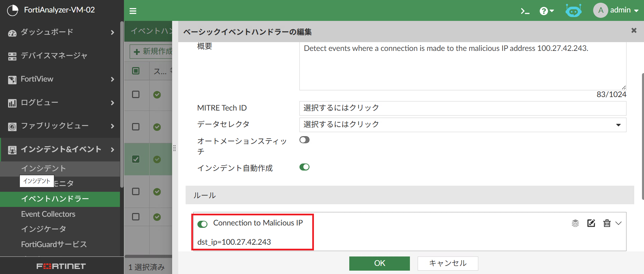The height and width of the screenshot is (274, 644).
Task: Click the clone rule stack icon
Action: (575, 223)
